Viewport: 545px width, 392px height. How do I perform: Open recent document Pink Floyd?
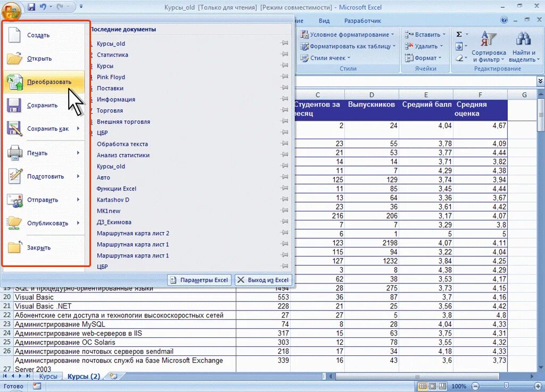(x=111, y=77)
